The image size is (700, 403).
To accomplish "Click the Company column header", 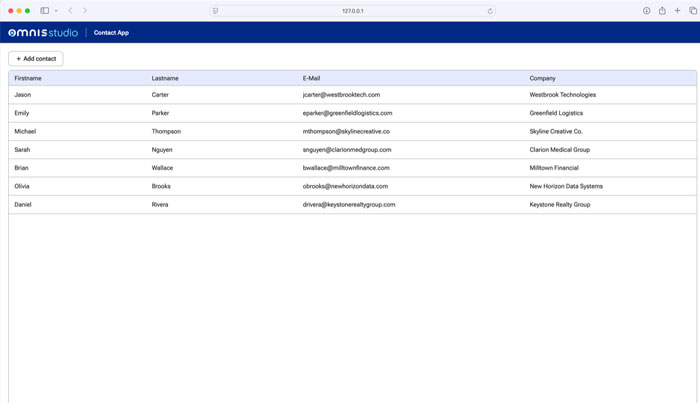I will (542, 78).
